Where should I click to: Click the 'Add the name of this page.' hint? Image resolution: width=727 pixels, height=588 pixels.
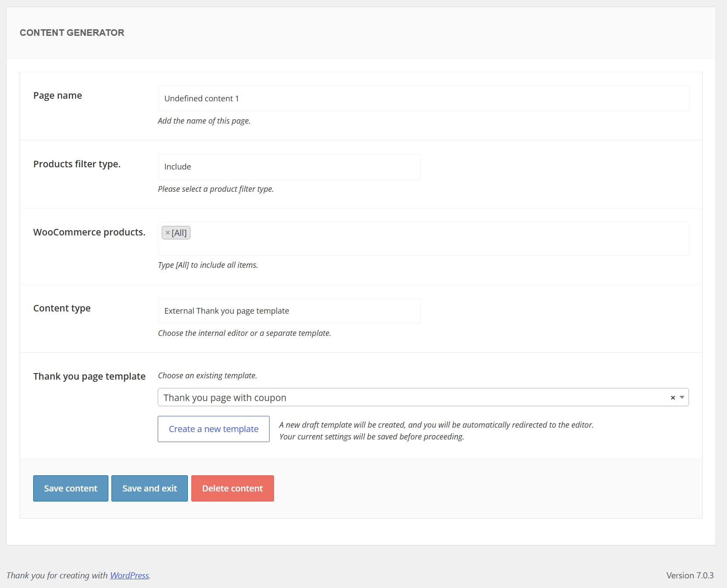204,121
